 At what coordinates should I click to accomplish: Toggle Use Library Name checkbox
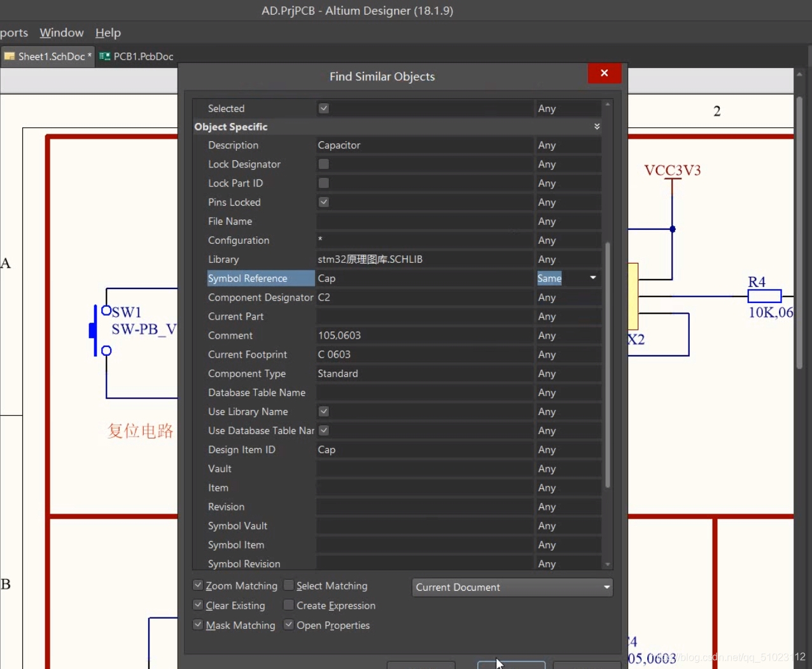tap(324, 411)
